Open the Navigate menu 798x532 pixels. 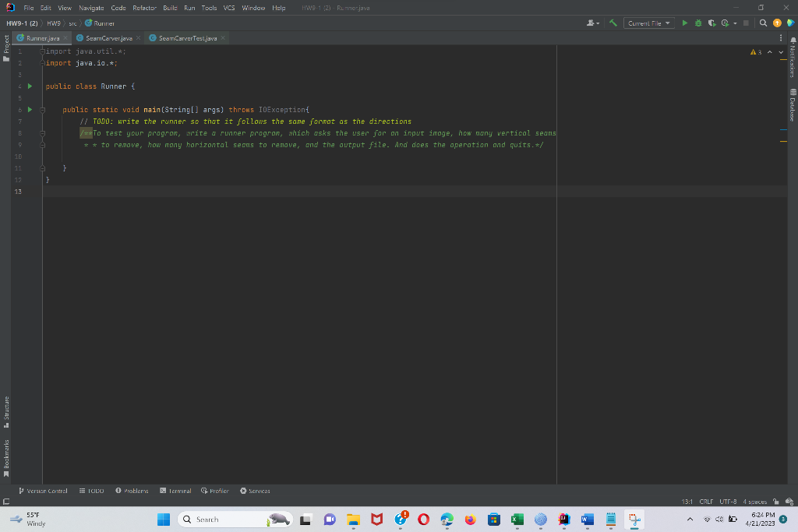pos(91,8)
